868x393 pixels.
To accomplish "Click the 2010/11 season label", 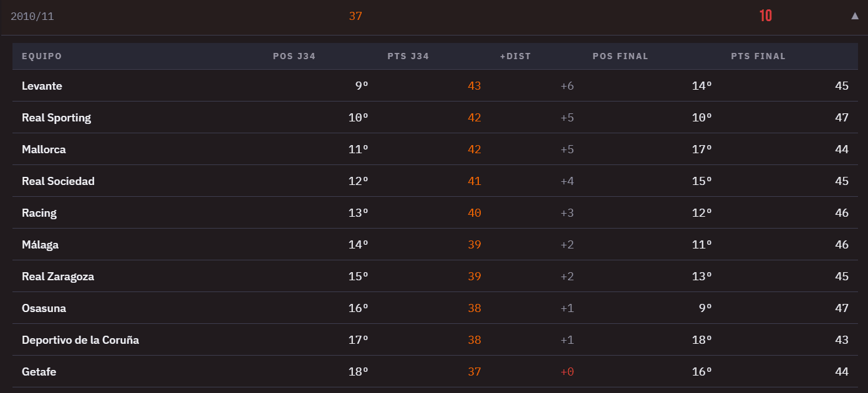I will tap(32, 16).
